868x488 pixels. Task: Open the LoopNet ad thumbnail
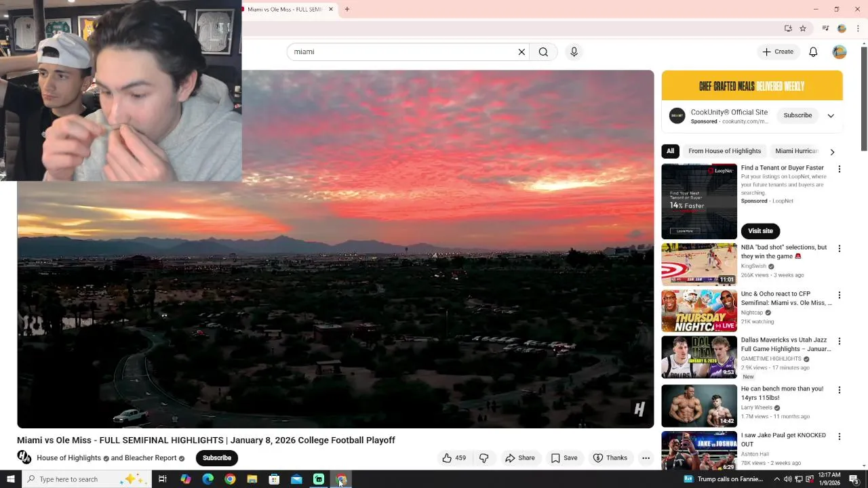699,201
